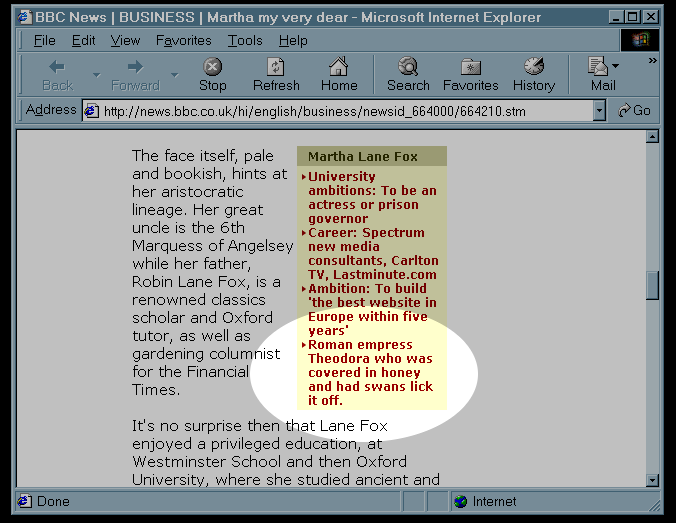Click the page icon in Address bar
Image resolution: width=676 pixels, height=523 pixels.
(x=91, y=111)
